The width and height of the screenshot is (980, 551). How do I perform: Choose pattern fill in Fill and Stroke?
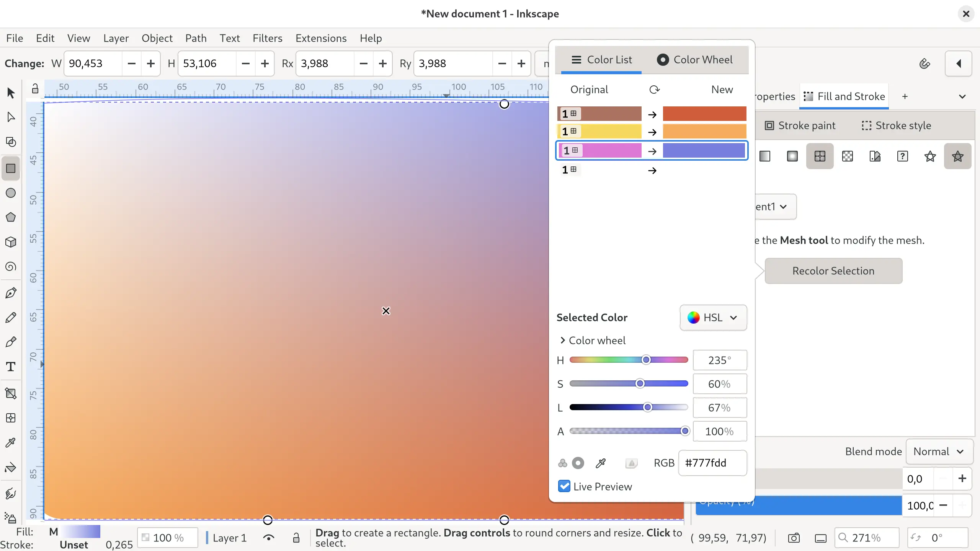click(848, 156)
